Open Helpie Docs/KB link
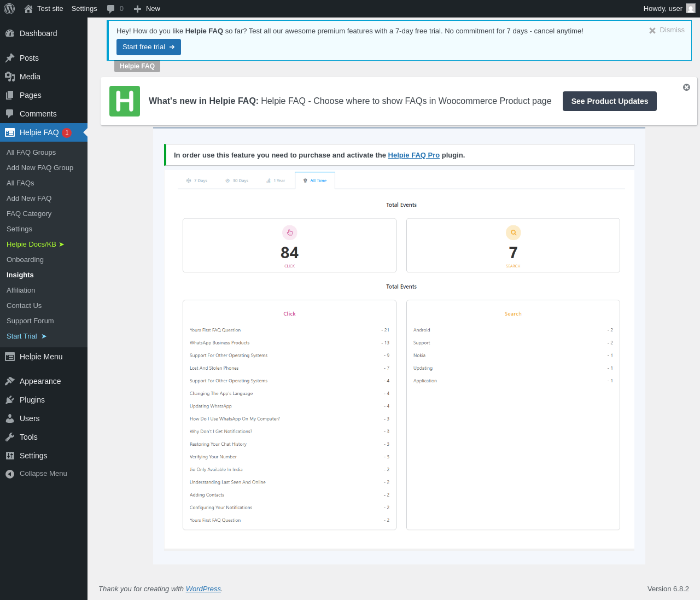This screenshot has width=700, height=600. tap(35, 244)
